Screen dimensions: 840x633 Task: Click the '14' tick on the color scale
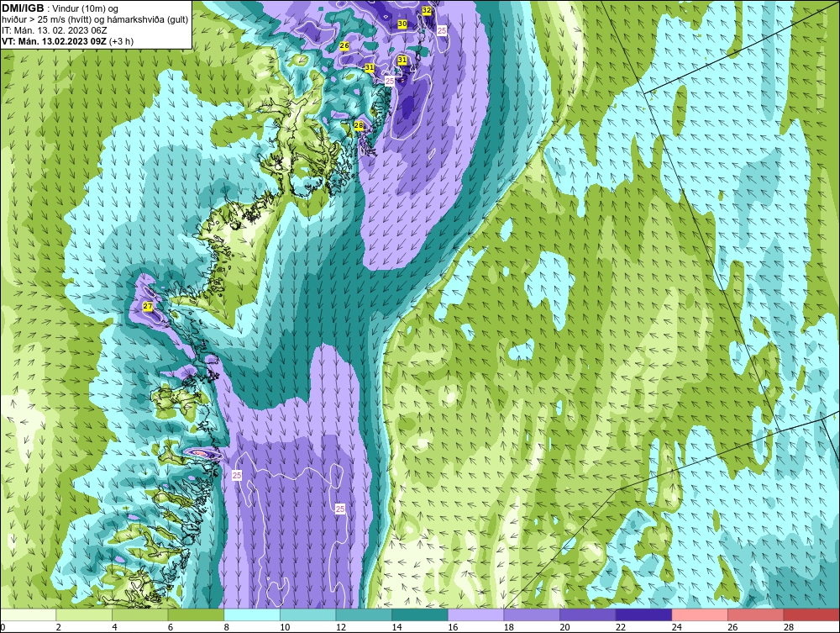(x=396, y=627)
